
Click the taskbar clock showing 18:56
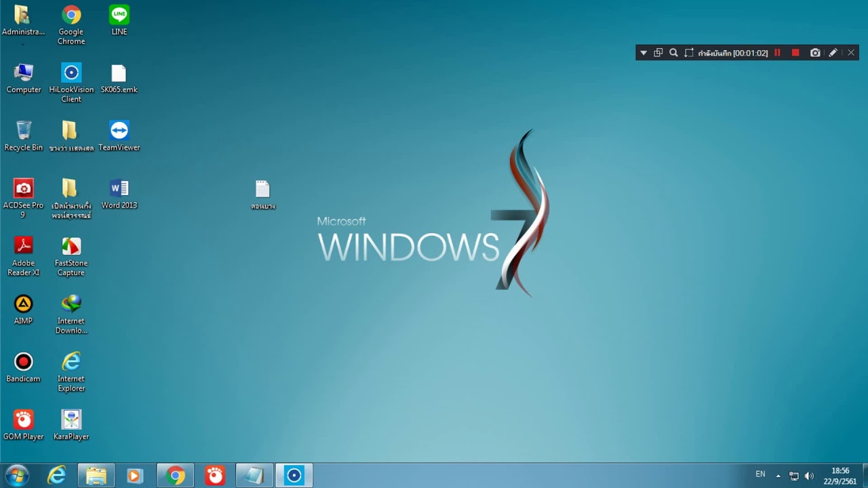coord(840,476)
